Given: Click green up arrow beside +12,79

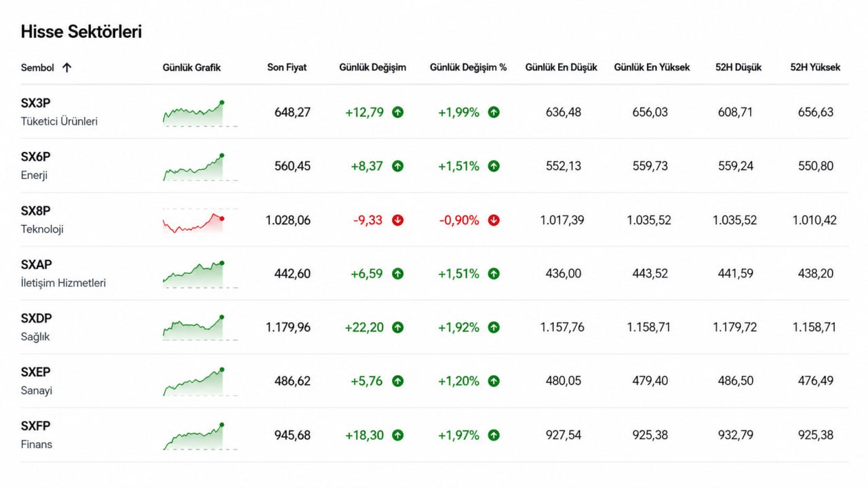Looking at the screenshot, I should (x=398, y=112).
